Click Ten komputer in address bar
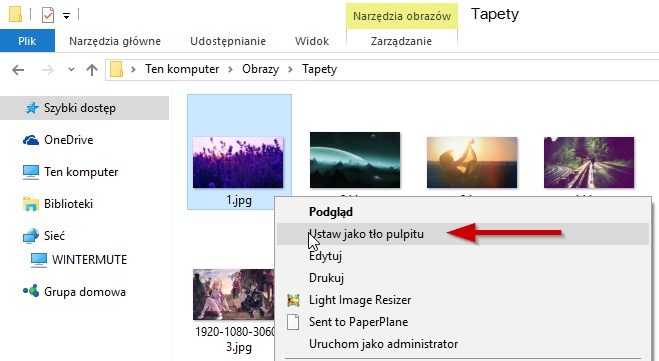This screenshot has height=361, width=659. pos(182,69)
